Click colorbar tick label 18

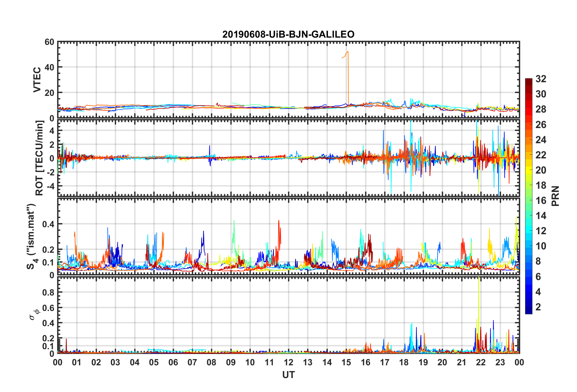click(541, 185)
